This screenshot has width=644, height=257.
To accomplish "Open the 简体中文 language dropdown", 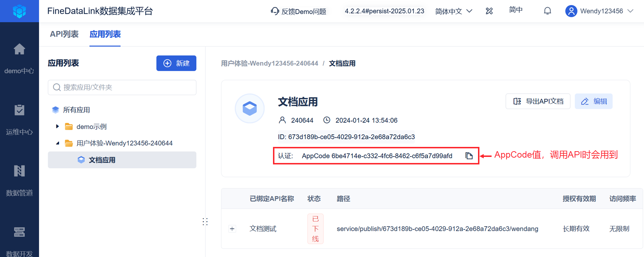I will pyautogui.click(x=454, y=11).
